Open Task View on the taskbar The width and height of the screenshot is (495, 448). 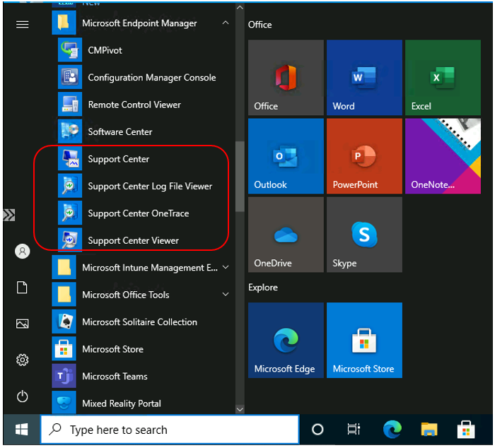pos(354,430)
